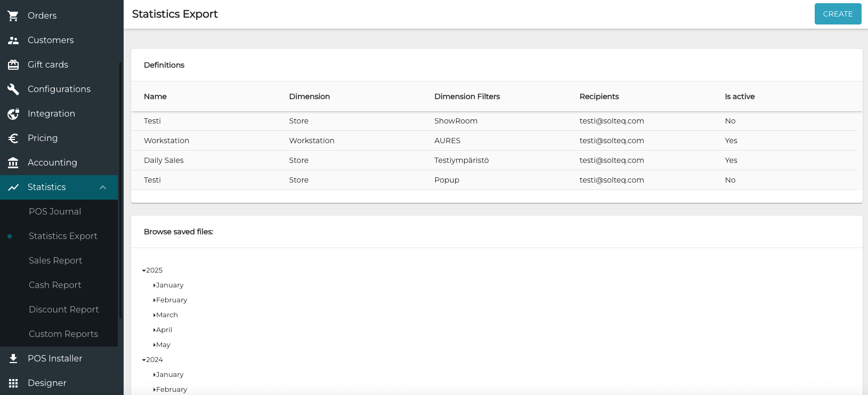Click the Designer grid icon
This screenshot has height=395, width=868.
[x=13, y=383]
